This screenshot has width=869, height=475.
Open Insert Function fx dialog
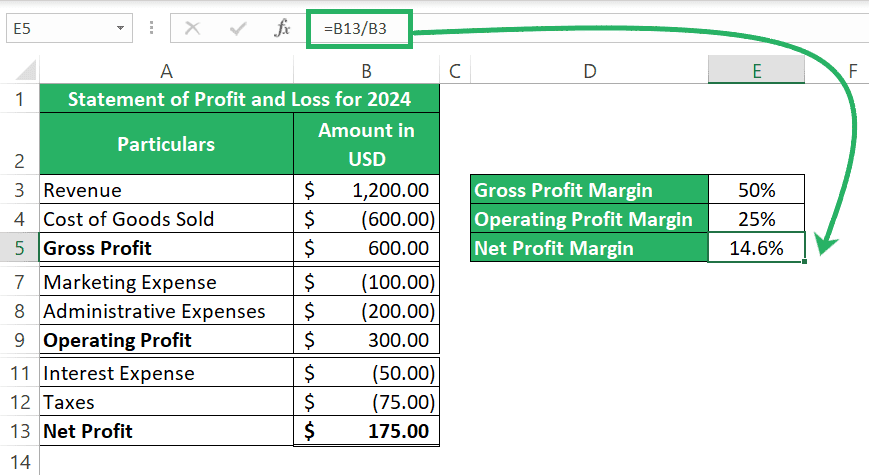[x=282, y=28]
